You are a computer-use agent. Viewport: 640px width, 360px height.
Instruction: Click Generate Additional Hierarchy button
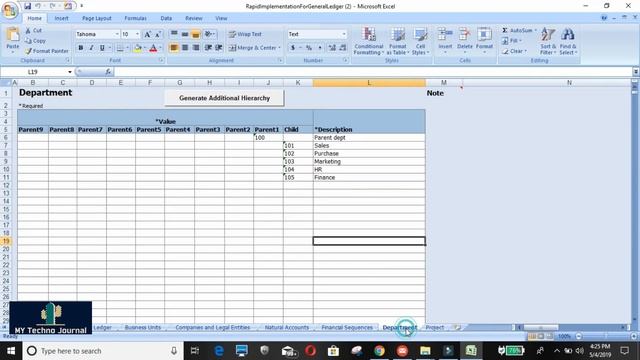tap(224, 98)
